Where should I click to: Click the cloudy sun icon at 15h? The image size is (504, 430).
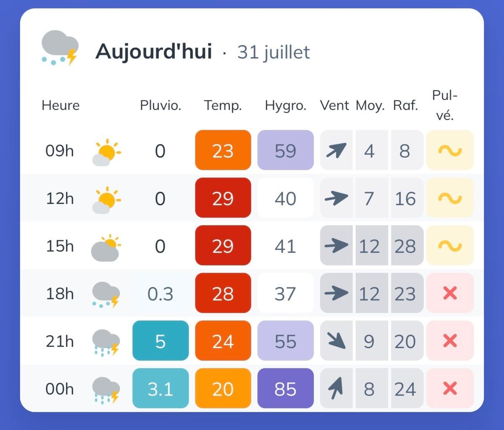[x=106, y=247]
